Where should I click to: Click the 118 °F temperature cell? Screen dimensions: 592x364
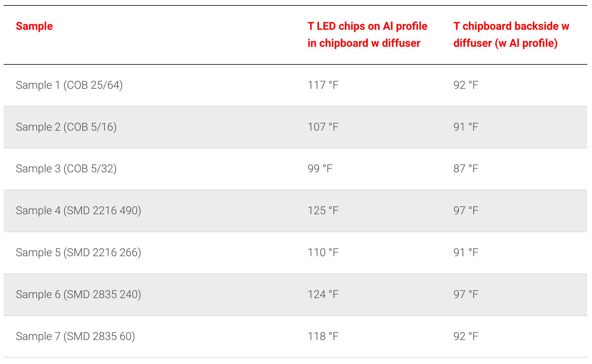323,336
